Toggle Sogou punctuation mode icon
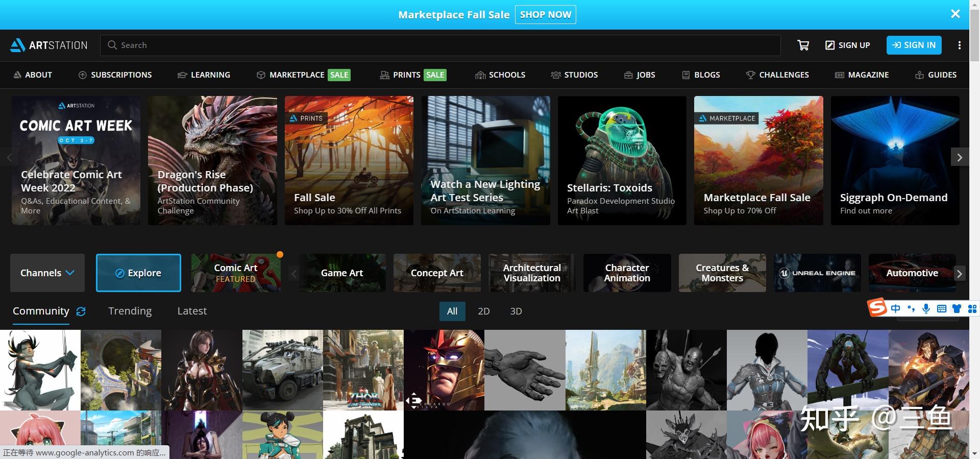 (x=911, y=308)
